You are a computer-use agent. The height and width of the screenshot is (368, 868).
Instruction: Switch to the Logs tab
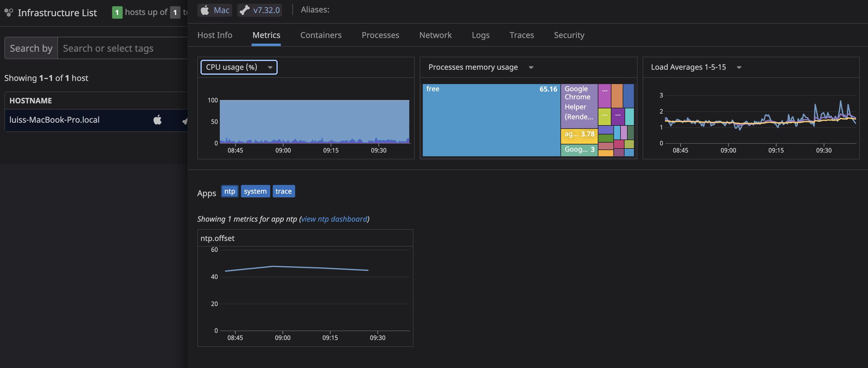[480, 35]
